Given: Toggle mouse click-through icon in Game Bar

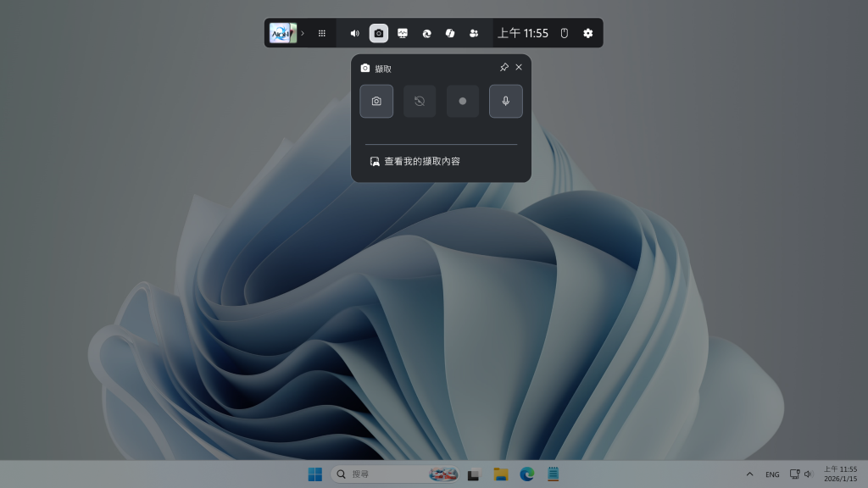Looking at the screenshot, I should click(x=565, y=33).
